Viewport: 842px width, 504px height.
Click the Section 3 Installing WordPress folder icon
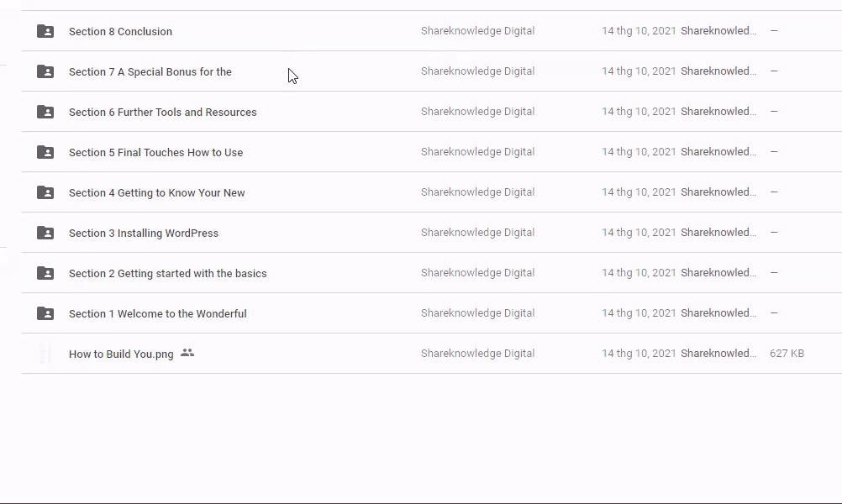[x=45, y=233]
